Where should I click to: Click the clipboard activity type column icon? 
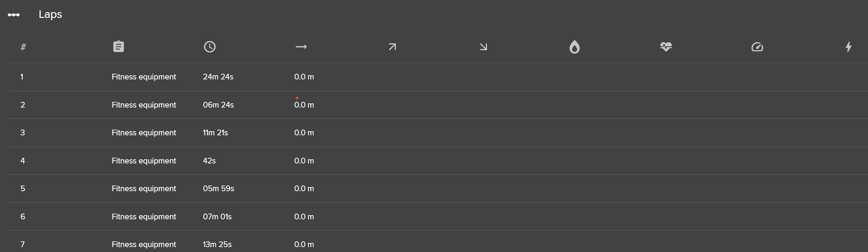pos(118,46)
